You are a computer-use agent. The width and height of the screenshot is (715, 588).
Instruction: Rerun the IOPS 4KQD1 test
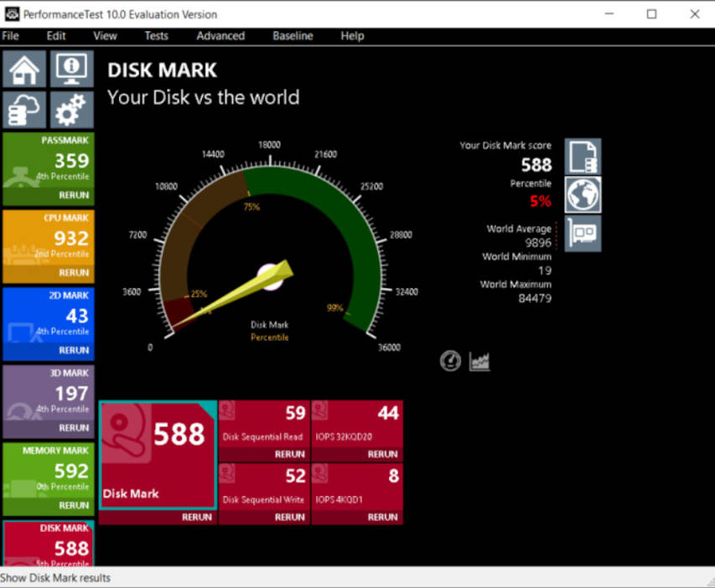click(382, 517)
